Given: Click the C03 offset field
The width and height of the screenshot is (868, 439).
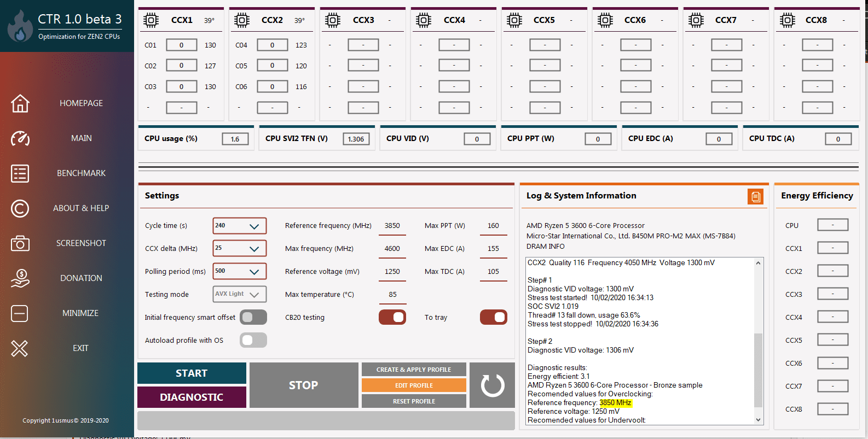Looking at the screenshot, I should [x=182, y=86].
